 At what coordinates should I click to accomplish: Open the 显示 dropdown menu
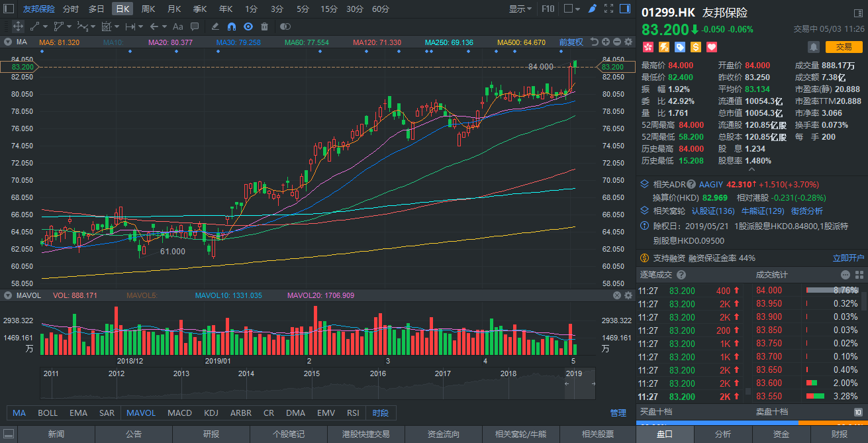520,9
